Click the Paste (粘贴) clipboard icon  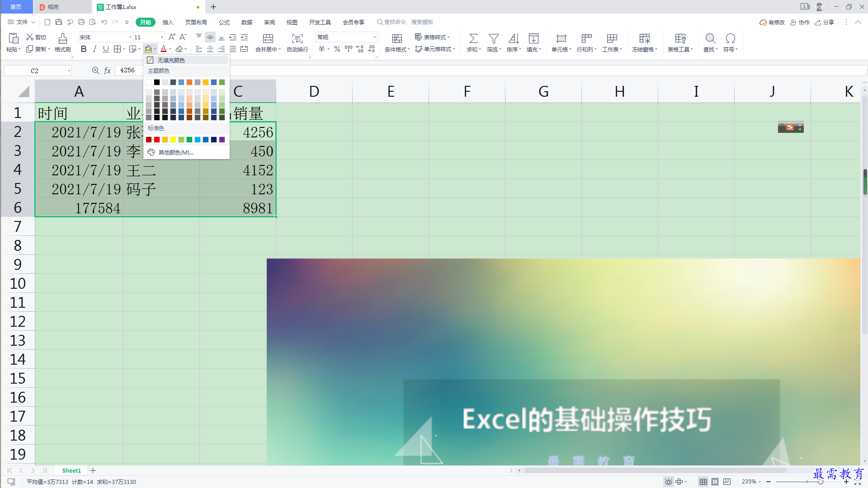tap(14, 38)
